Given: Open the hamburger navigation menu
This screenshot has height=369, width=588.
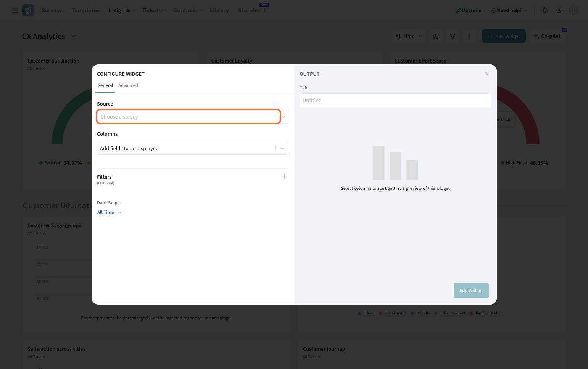Looking at the screenshot, I should (15, 10).
